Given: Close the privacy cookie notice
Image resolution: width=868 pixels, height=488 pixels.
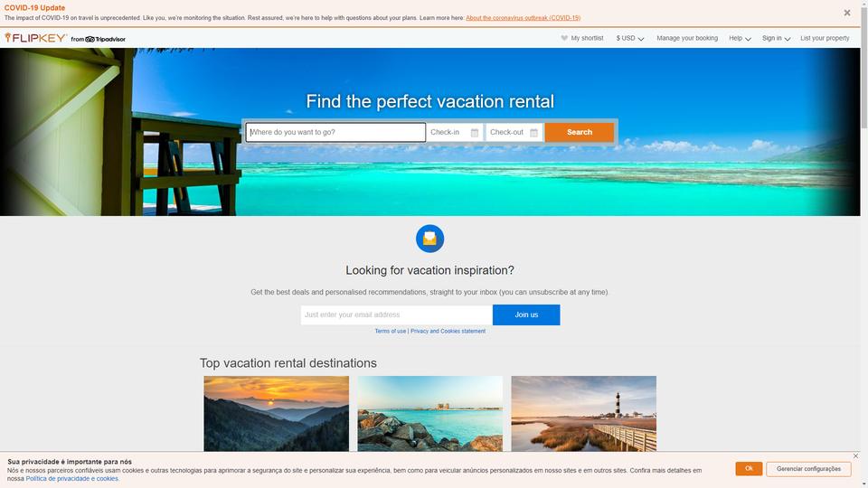Looking at the screenshot, I should (856, 455).
